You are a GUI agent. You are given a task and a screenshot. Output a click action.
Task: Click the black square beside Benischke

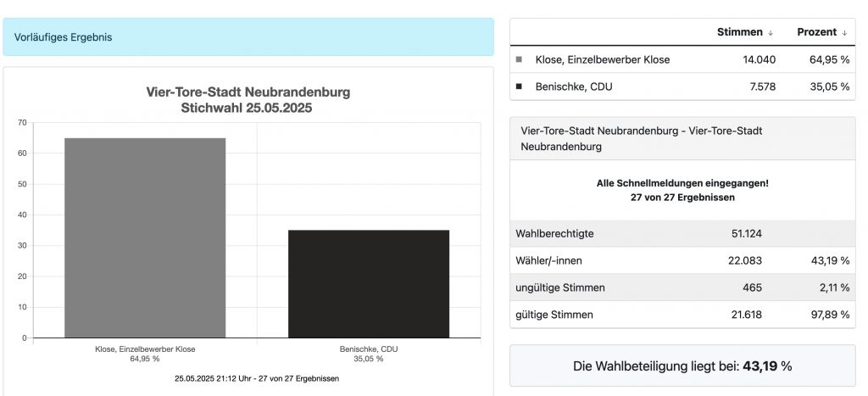(519, 86)
